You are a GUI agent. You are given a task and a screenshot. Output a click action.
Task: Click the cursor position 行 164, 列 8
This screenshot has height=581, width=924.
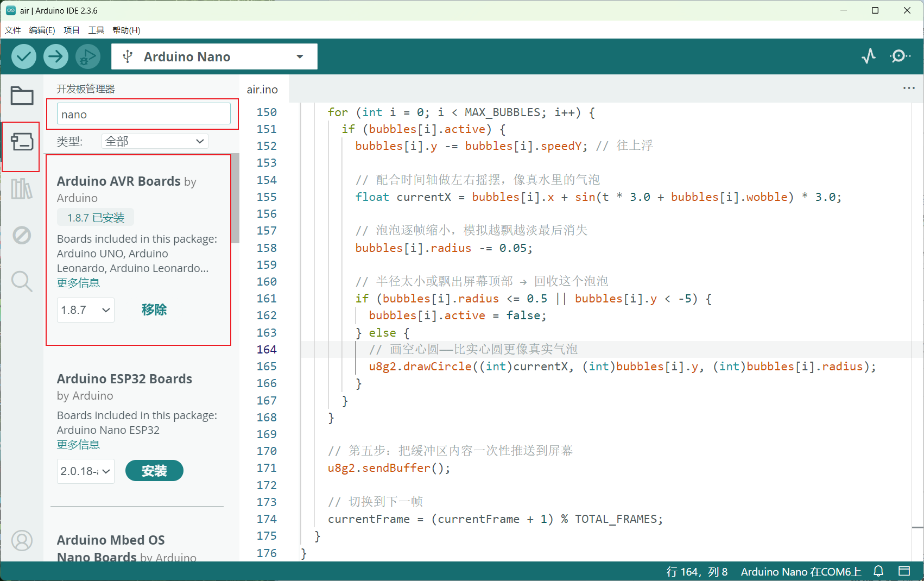(697, 572)
